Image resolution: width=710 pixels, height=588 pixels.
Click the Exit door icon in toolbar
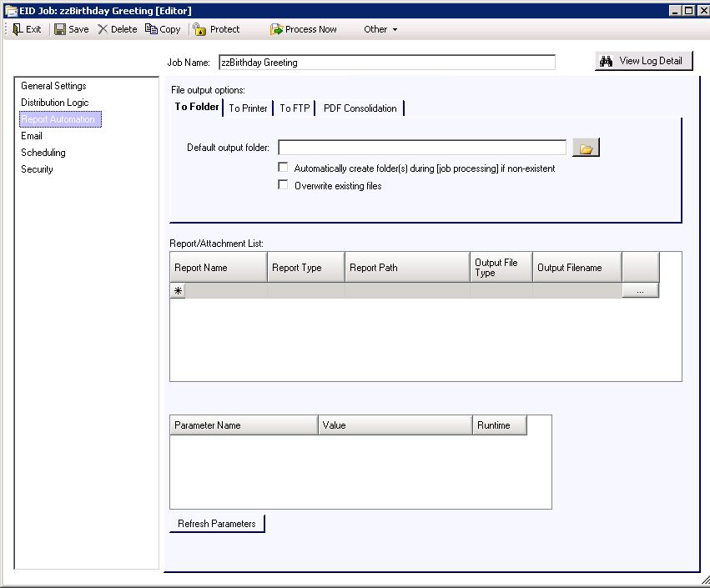click(18, 29)
